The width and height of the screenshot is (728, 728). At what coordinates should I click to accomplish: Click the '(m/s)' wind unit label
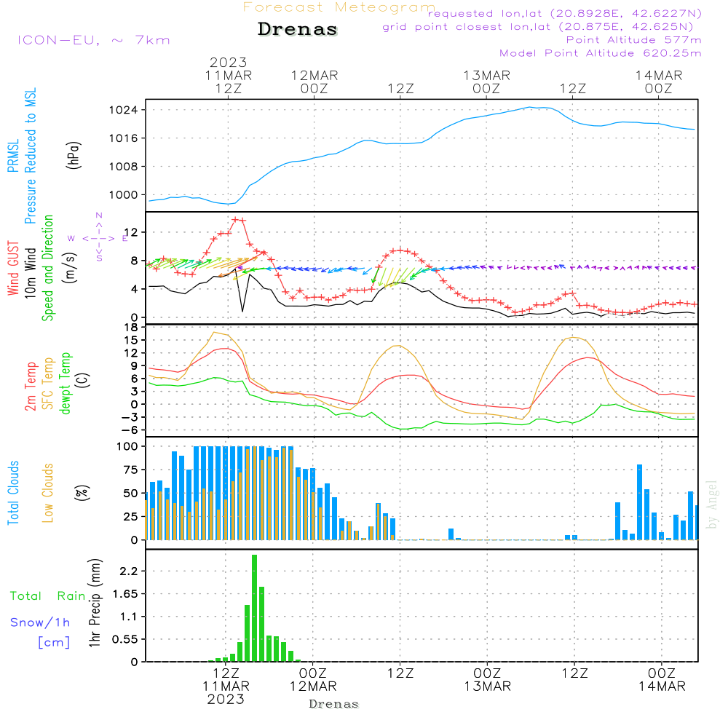(x=70, y=268)
